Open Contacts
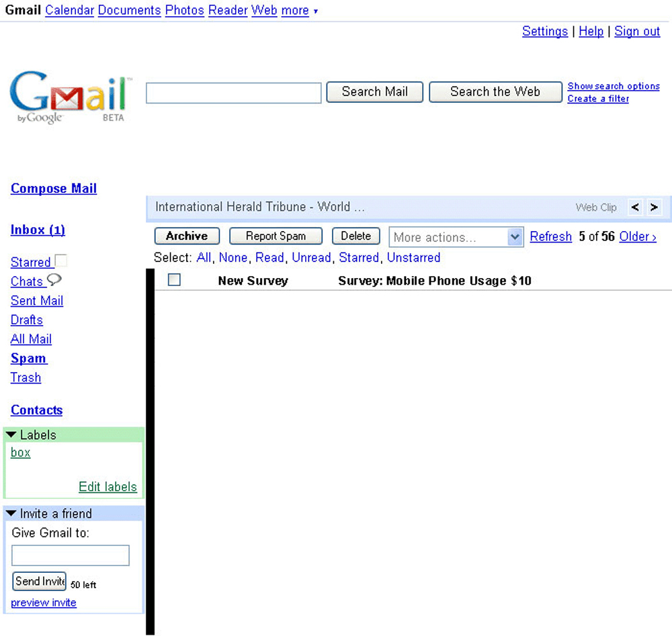This screenshot has height=636, width=672. (x=36, y=410)
